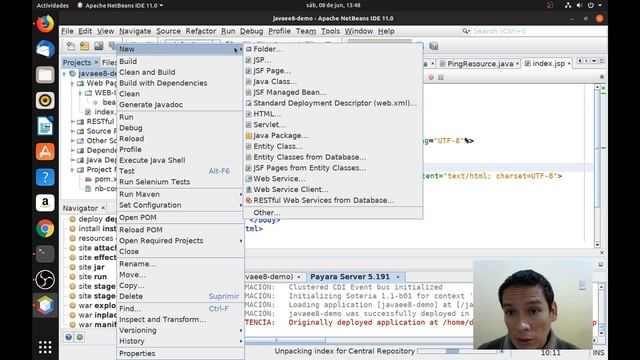Viewport: 640px width, 360px height.
Task: Click the red stop icon in editor toolbar
Action: (x=431, y=77)
